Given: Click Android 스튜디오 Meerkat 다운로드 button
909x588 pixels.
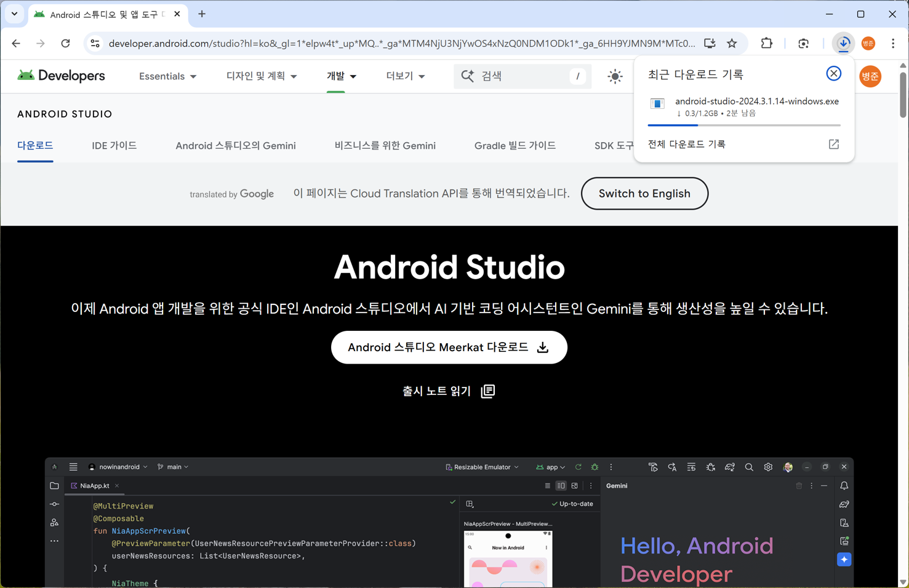Looking at the screenshot, I should pos(449,348).
